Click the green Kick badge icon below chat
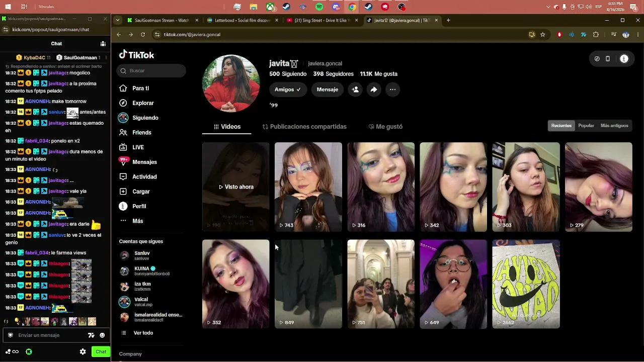This screenshot has width=644, height=362. point(29,352)
